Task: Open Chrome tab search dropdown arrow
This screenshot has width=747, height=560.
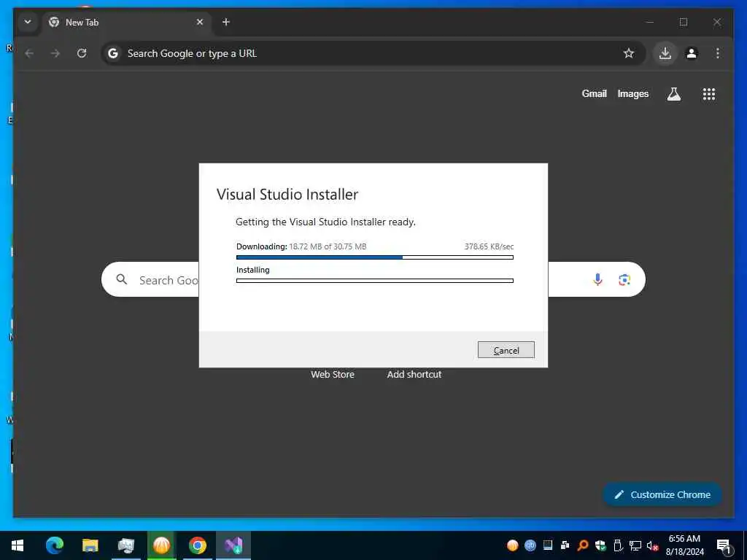Action: click(x=28, y=22)
